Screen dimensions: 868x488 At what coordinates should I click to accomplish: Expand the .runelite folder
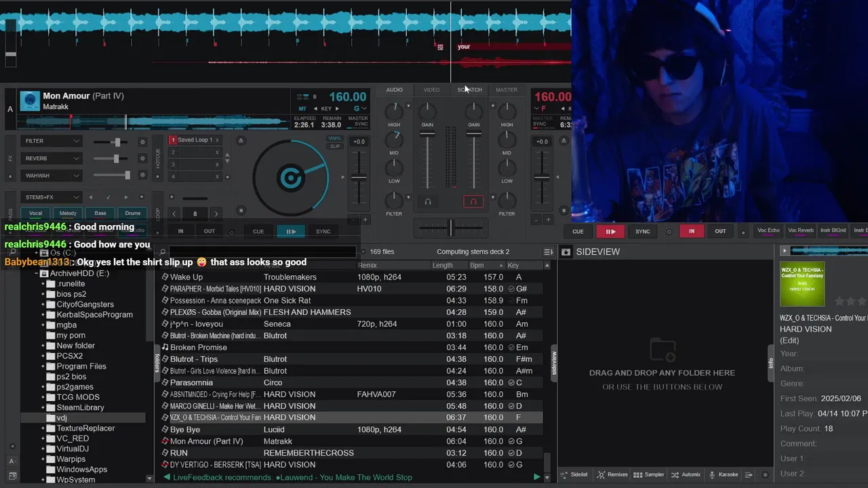pos(43,284)
